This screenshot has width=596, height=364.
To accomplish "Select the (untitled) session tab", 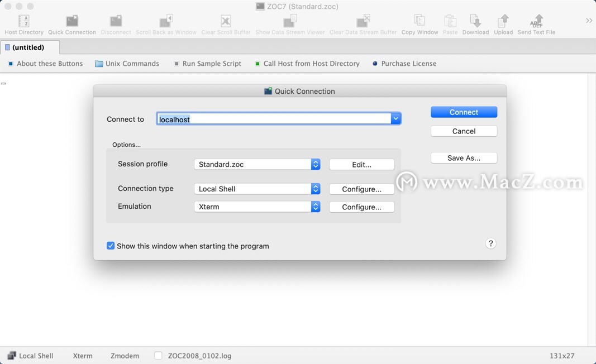I will pyautogui.click(x=28, y=47).
